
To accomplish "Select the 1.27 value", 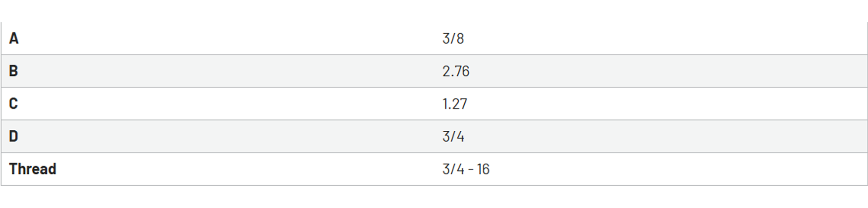I will pyautogui.click(x=455, y=104).
